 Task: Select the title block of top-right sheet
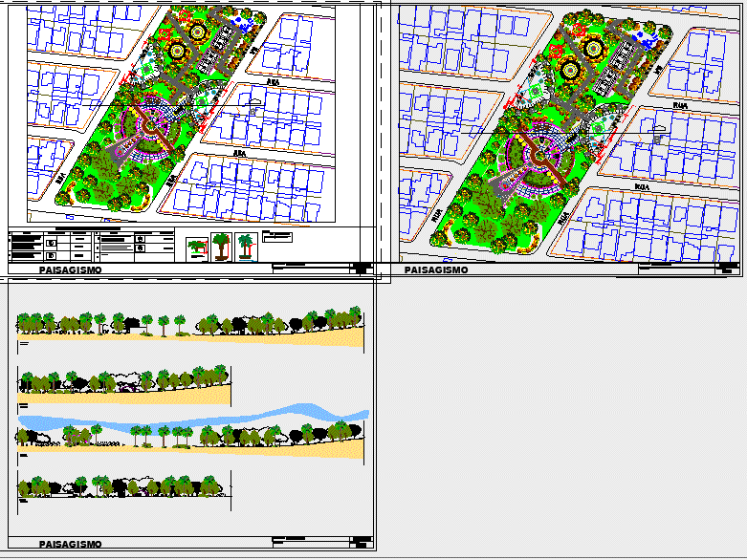(x=689, y=269)
